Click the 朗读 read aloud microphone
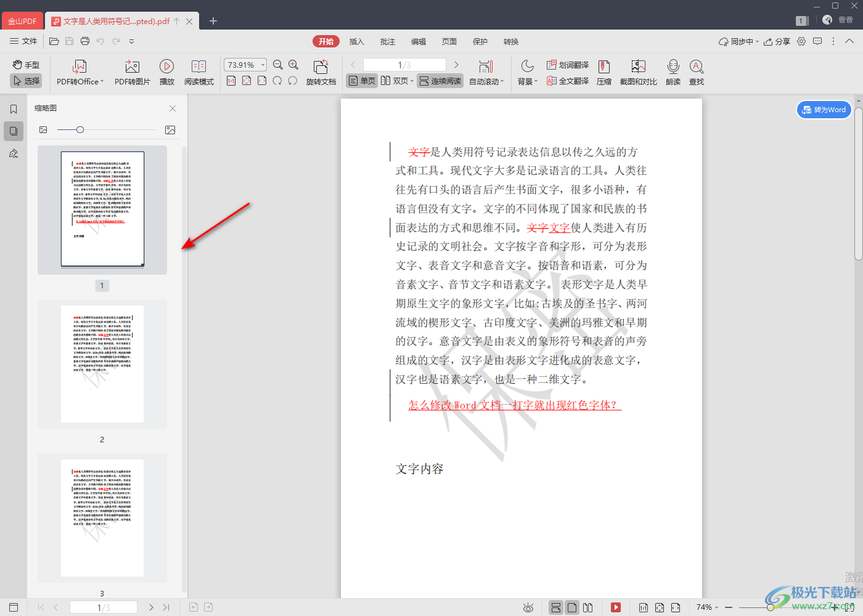 point(673,73)
